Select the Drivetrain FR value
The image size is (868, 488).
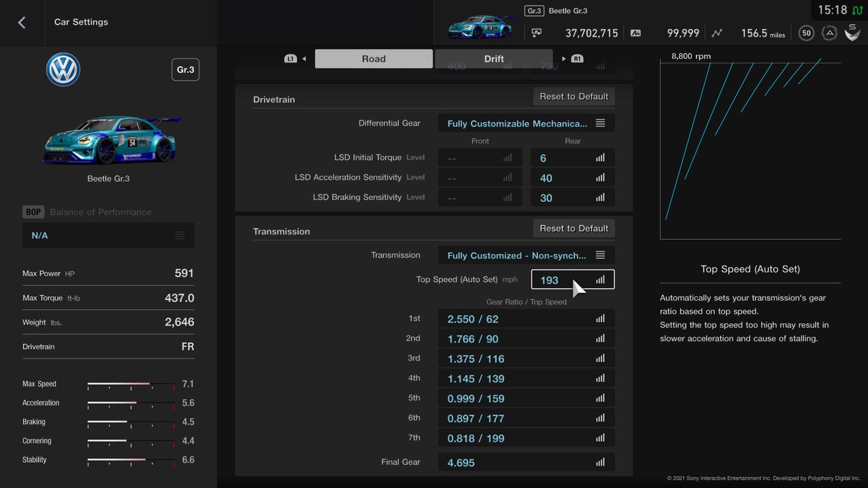tap(188, 346)
